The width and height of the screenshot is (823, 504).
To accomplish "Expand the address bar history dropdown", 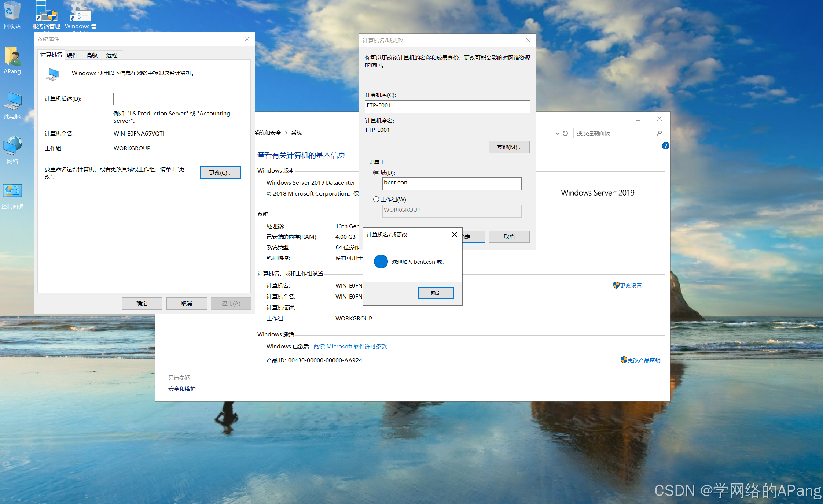I will pos(557,133).
